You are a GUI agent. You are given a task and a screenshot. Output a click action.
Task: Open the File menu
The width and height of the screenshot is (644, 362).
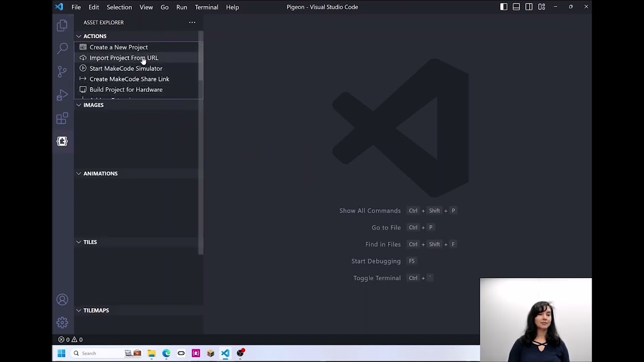76,7
